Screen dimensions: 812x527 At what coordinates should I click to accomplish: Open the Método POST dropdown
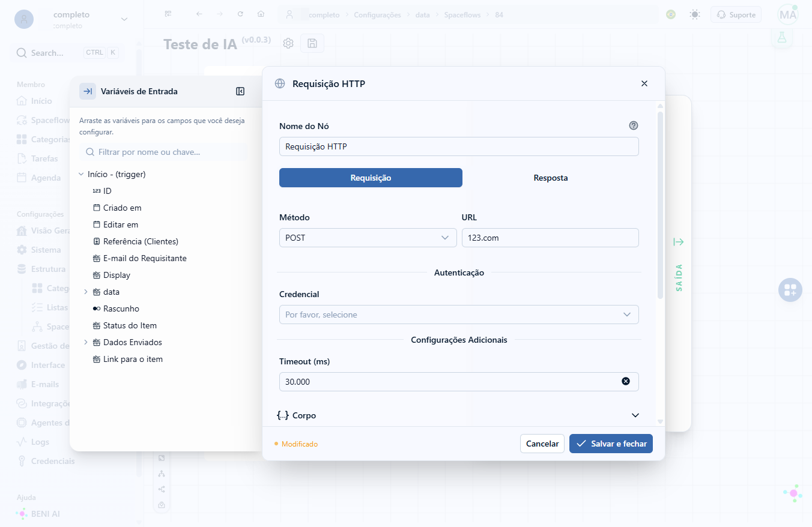(x=368, y=238)
